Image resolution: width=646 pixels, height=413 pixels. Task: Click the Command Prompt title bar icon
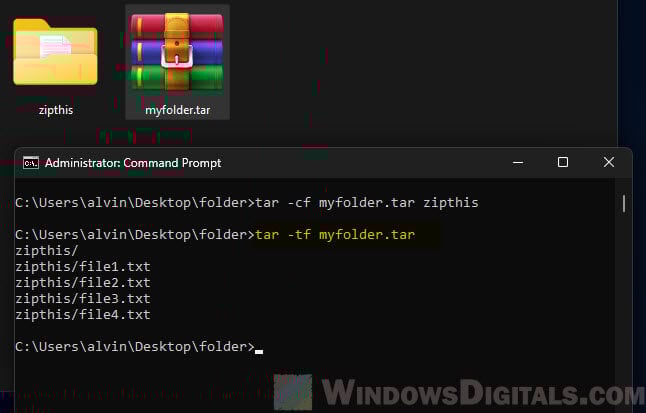(30, 163)
